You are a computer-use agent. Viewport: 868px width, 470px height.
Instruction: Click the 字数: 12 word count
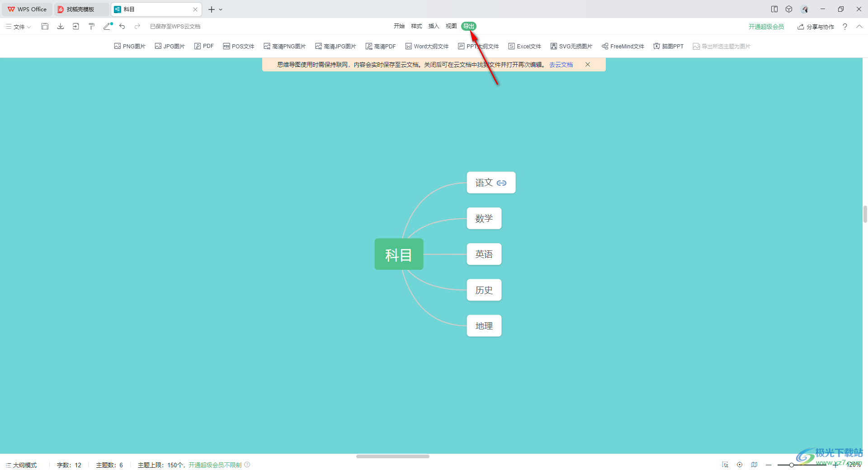69,465
